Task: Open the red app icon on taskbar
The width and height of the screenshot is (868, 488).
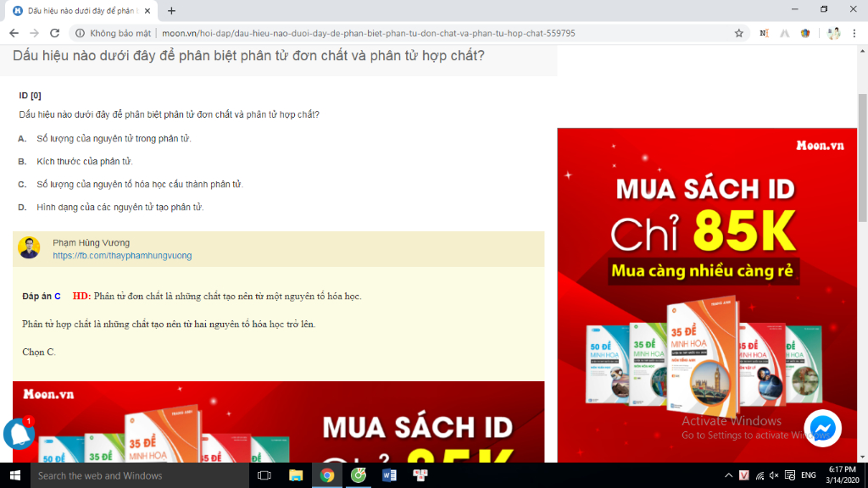Action: pyautogui.click(x=420, y=475)
